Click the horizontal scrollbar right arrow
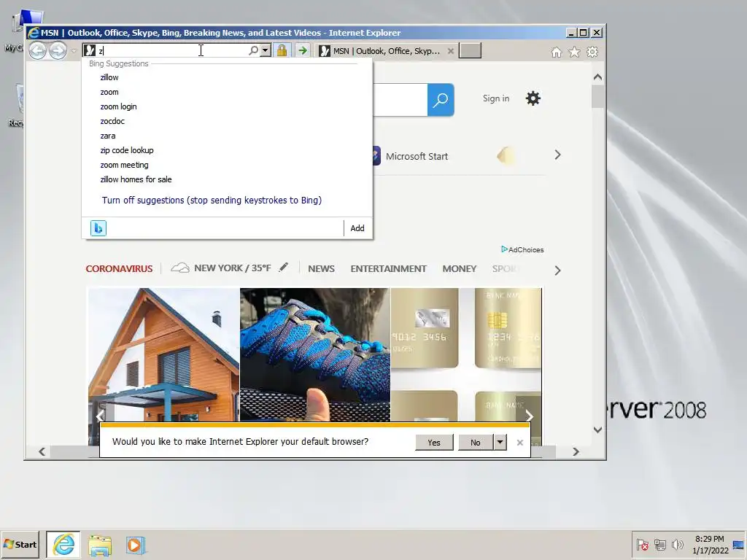This screenshot has height=560, width=747. pos(576,451)
